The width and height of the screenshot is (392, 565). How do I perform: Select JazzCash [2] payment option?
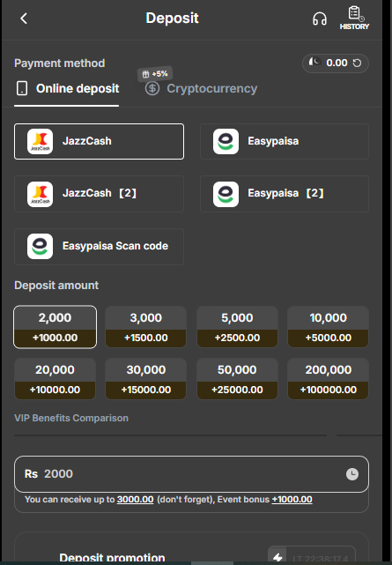[99, 194]
